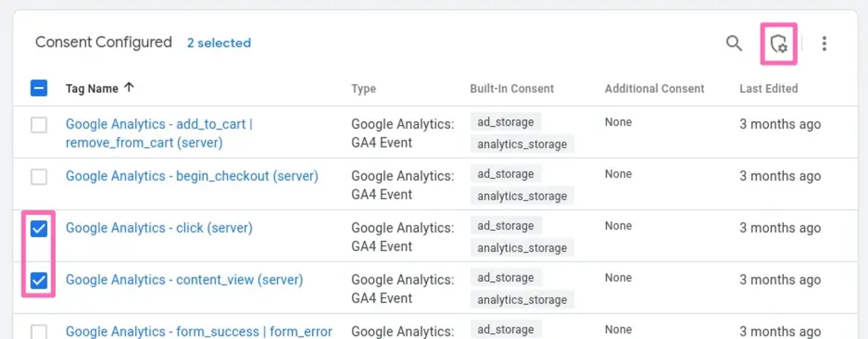Open the Google Analytics - click (server) tag
Screen dimensions: 868x339
[x=159, y=228]
